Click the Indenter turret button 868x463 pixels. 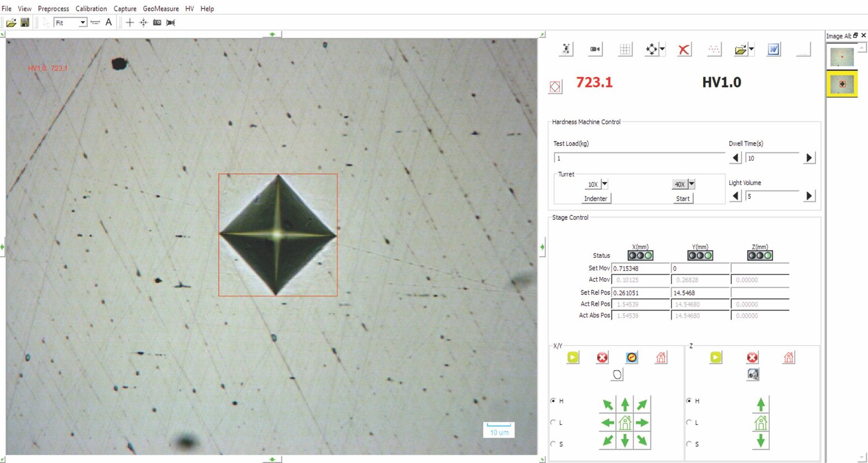point(596,199)
